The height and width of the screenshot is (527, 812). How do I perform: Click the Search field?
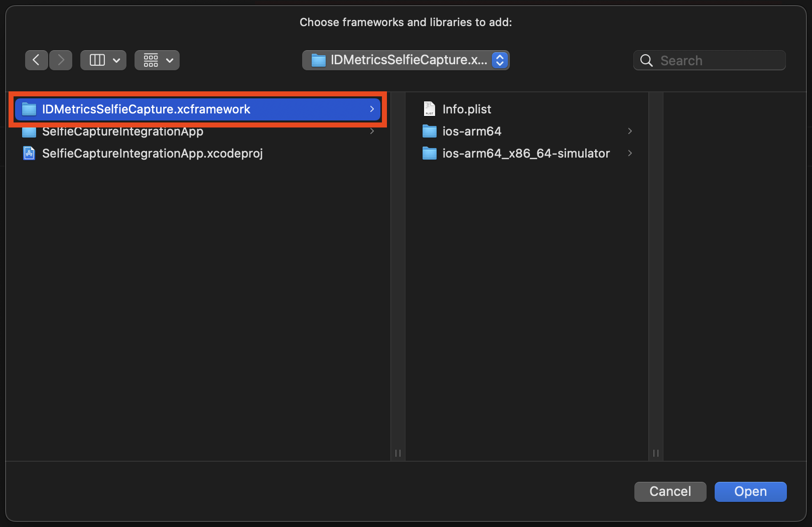click(710, 60)
